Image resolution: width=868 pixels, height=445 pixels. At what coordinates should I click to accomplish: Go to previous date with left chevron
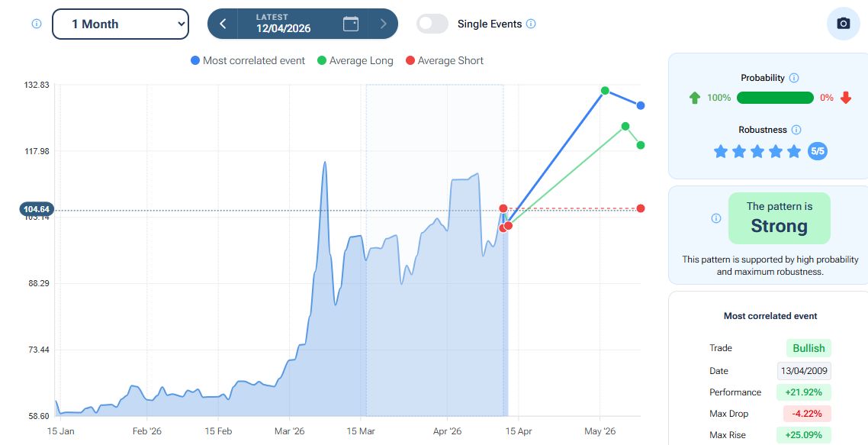pos(223,24)
